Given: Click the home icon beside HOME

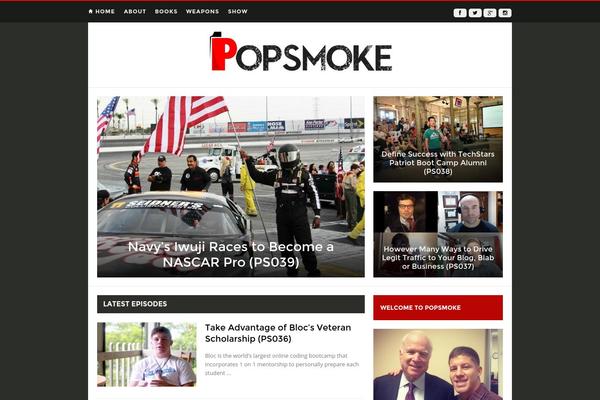Looking at the screenshot, I should tap(91, 11).
